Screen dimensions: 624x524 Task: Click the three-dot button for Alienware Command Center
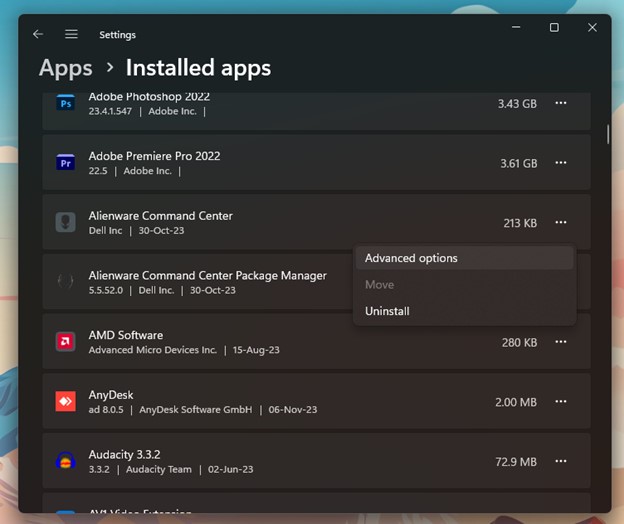tap(561, 223)
